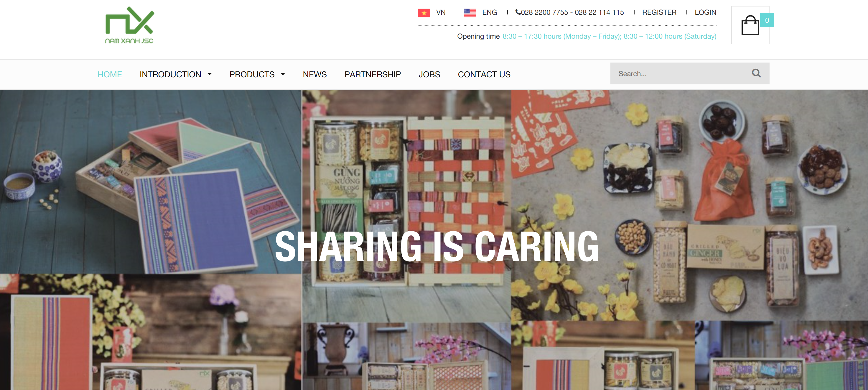Click the US flag icon
868x390 pixels.
[470, 13]
